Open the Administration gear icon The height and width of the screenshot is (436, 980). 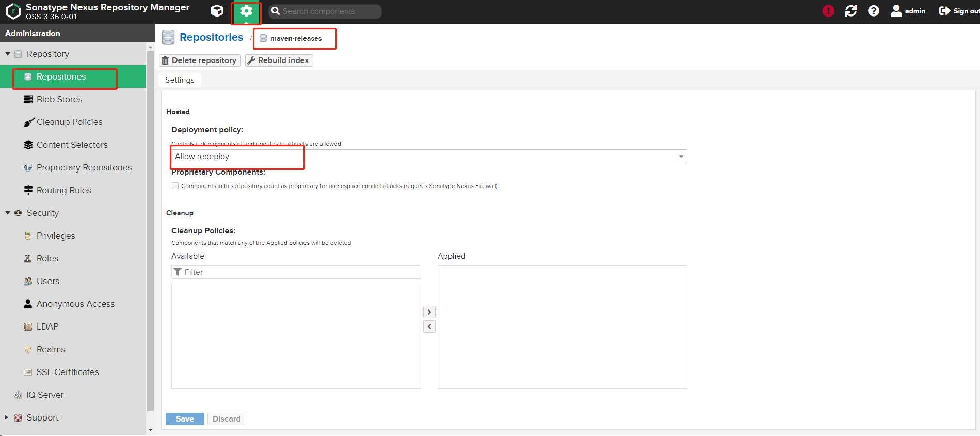[x=246, y=11]
